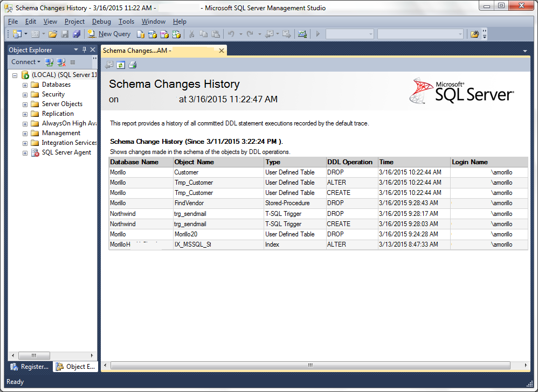This screenshot has width=538, height=392.
Task: Open the Edit menu
Action: (31, 22)
